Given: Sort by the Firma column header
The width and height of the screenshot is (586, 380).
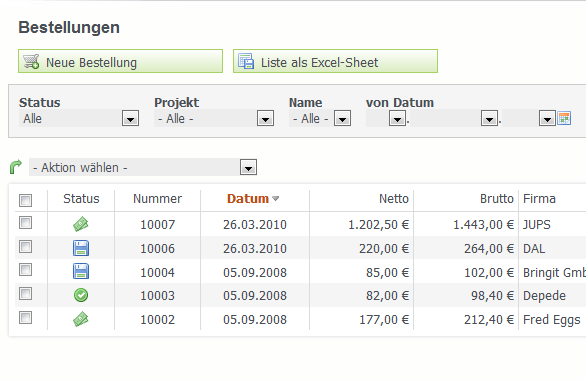Looking at the screenshot, I should click(539, 198).
